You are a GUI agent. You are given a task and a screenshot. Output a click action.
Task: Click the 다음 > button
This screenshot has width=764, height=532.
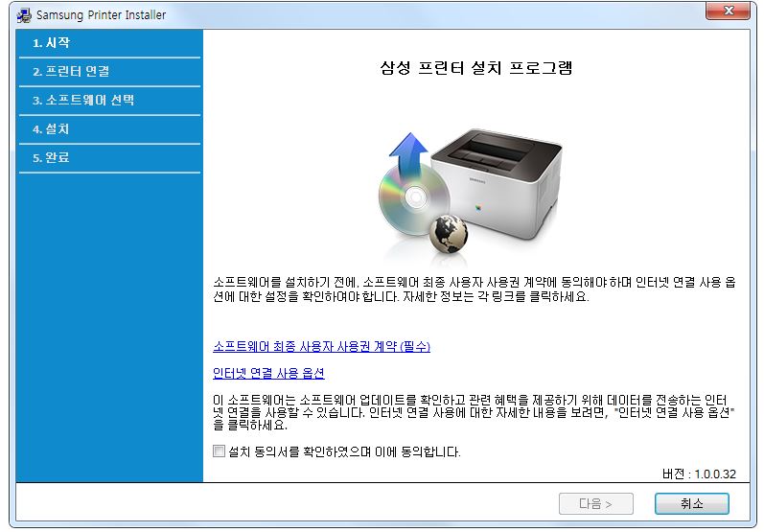596,503
